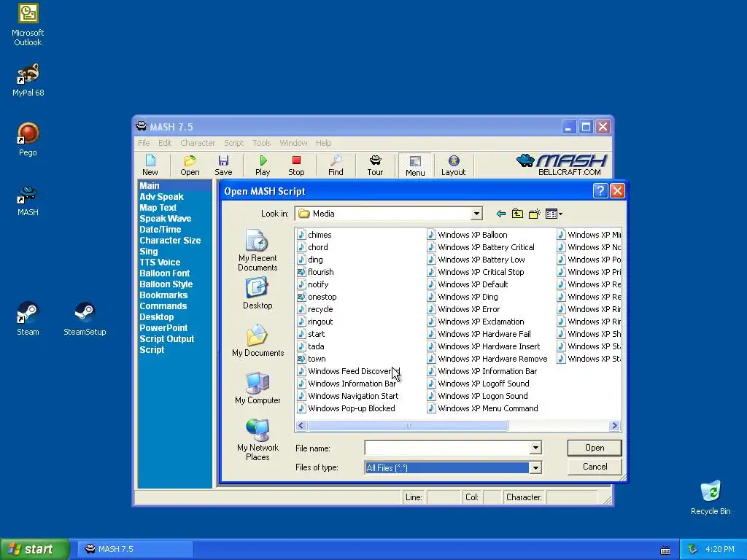Click the SteamSetup desktop icon
Viewport: 747px width, 560px height.
click(x=85, y=319)
